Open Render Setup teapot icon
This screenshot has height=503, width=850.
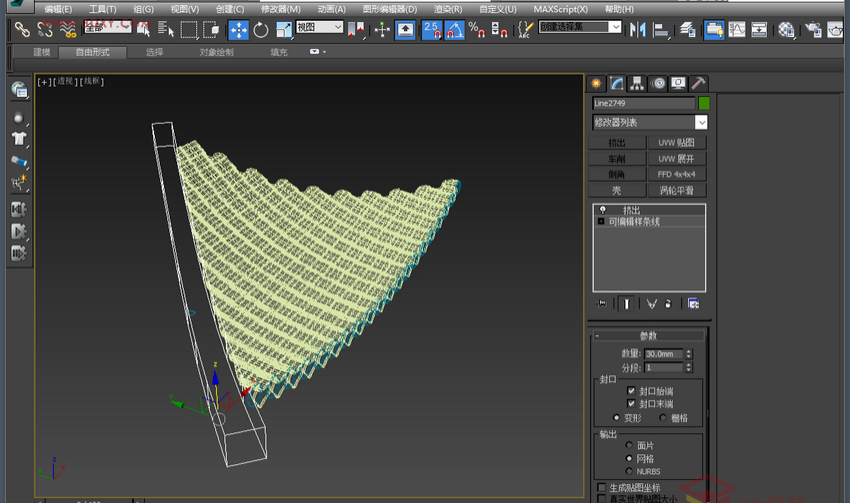coord(813,29)
